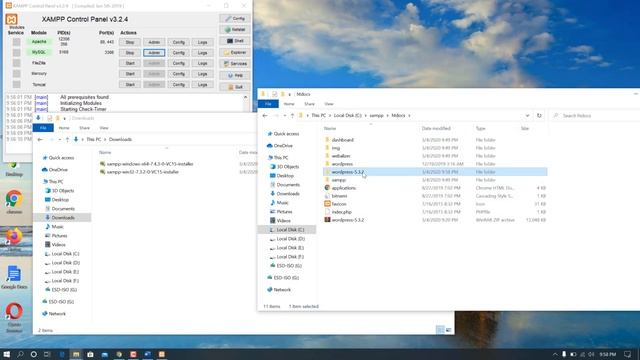Go up one folder in htdocs window
The image size is (640, 360).
click(x=292, y=116)
